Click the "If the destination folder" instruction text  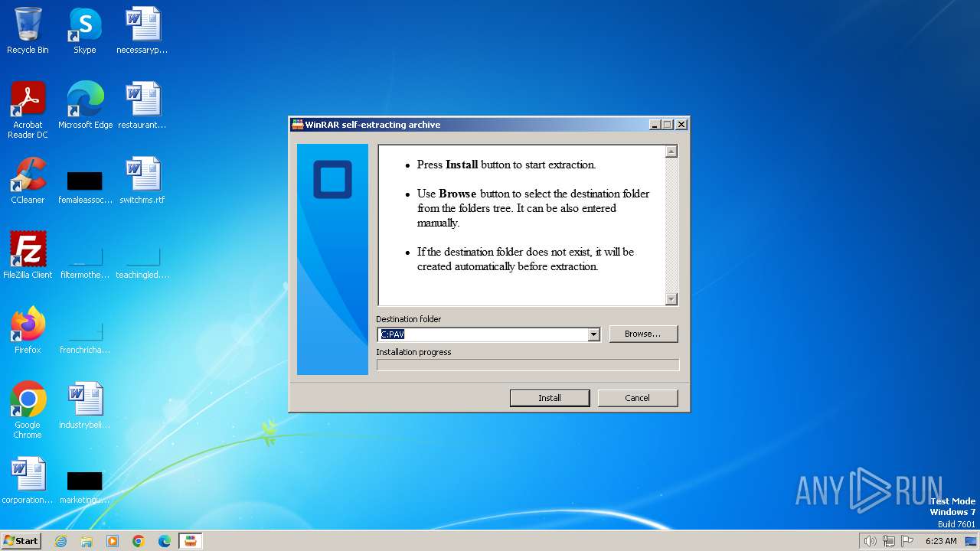(525, 259)
